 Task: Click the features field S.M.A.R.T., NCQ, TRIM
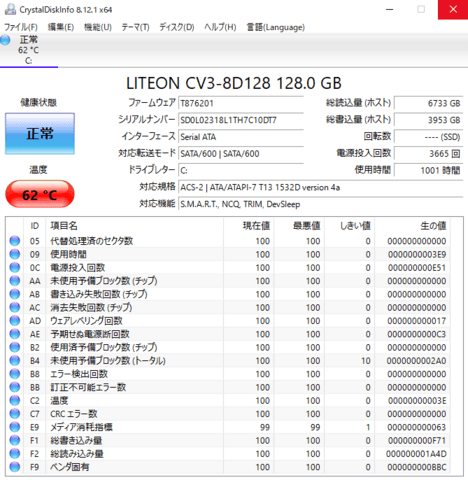(321, 204)
